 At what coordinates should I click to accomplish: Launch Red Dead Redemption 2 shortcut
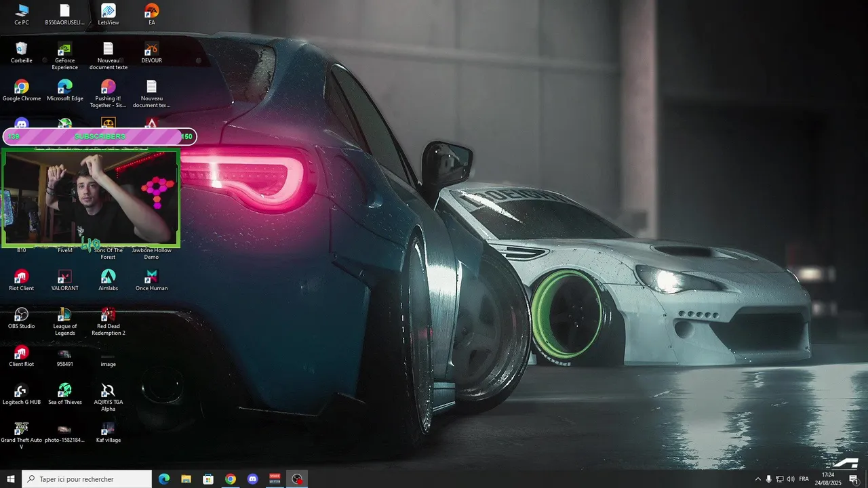[x=108, y=321]
